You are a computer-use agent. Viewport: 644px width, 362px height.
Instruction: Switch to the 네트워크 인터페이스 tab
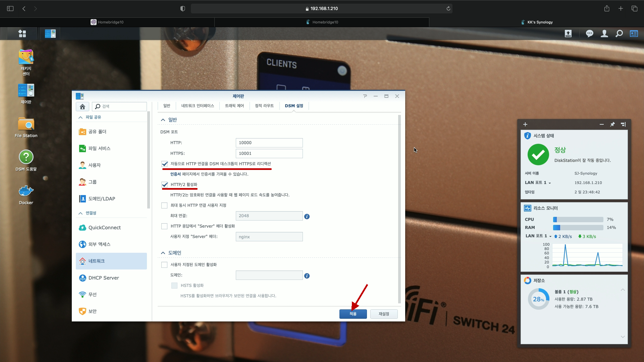(x=198, y=106)
